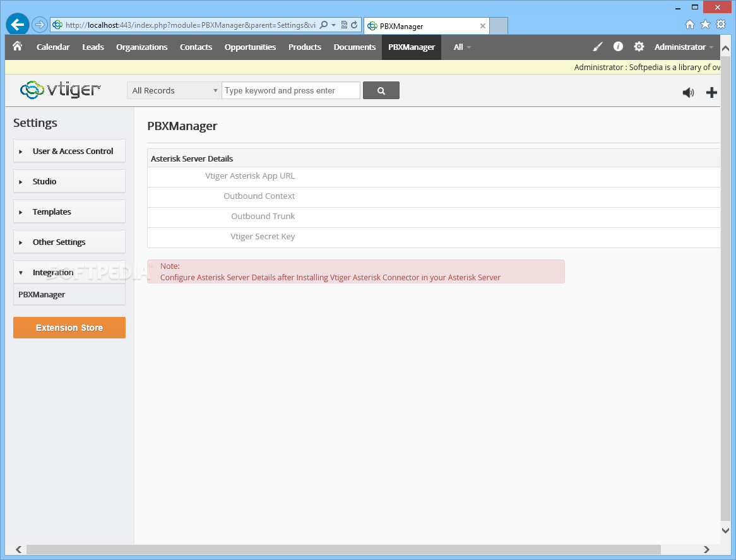Click the search magnifier button

(381, 90)
